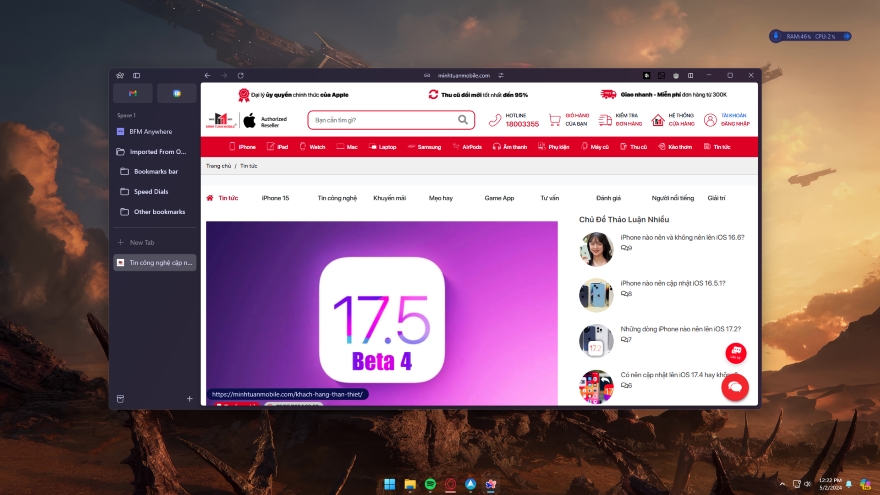Open the Samsung menu in red navbar
880x495 pixels.
pos(424,146)
